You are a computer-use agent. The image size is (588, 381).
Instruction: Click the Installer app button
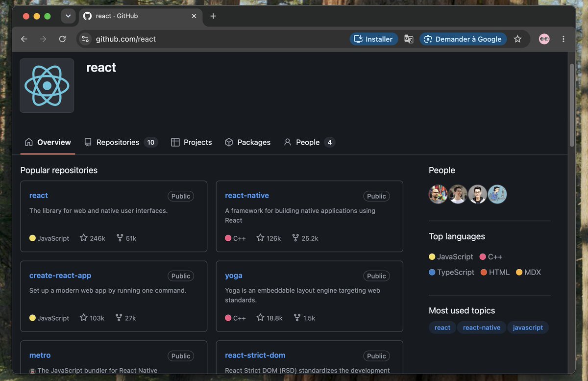(x=374, y=39)
